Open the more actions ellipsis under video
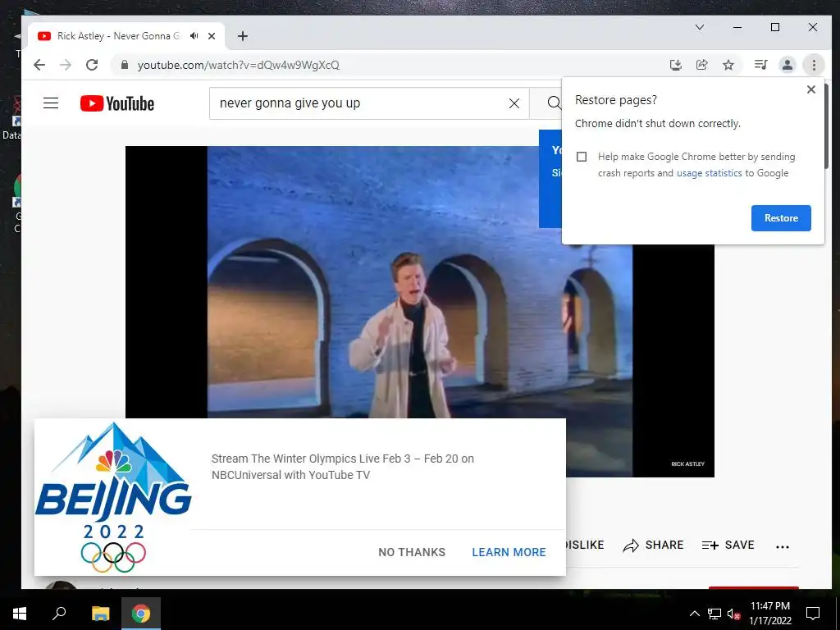This screenshot has height=630, width=840. 782,546
